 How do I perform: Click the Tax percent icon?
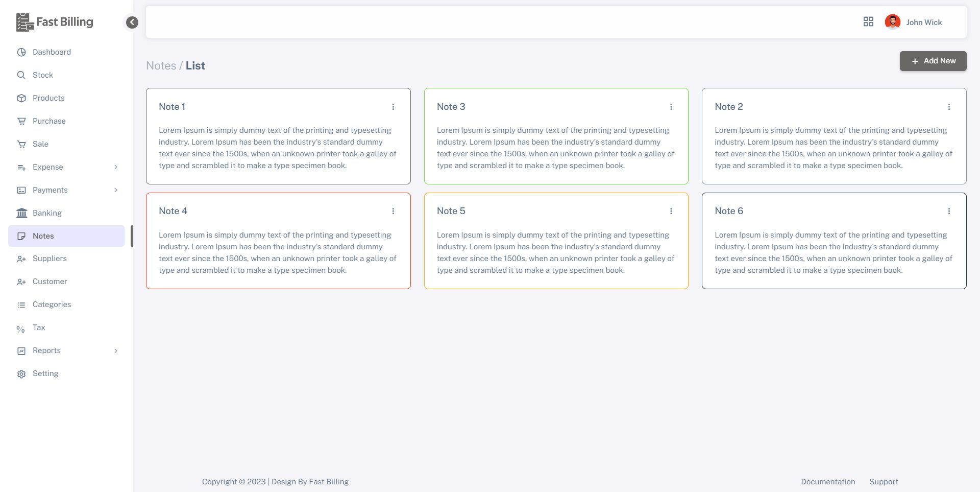coord(20,329)
